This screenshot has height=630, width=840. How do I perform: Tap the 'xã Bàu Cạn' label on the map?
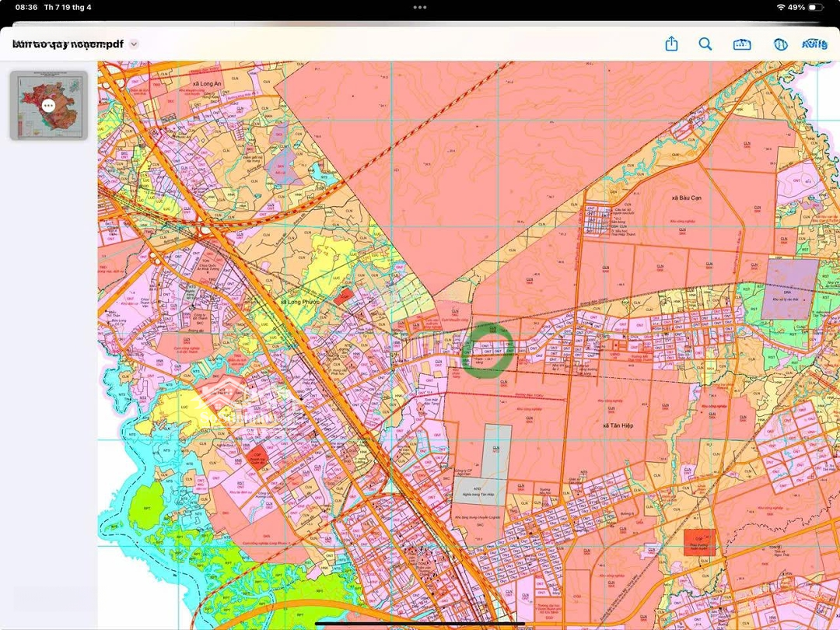click(x=686, y=198)
